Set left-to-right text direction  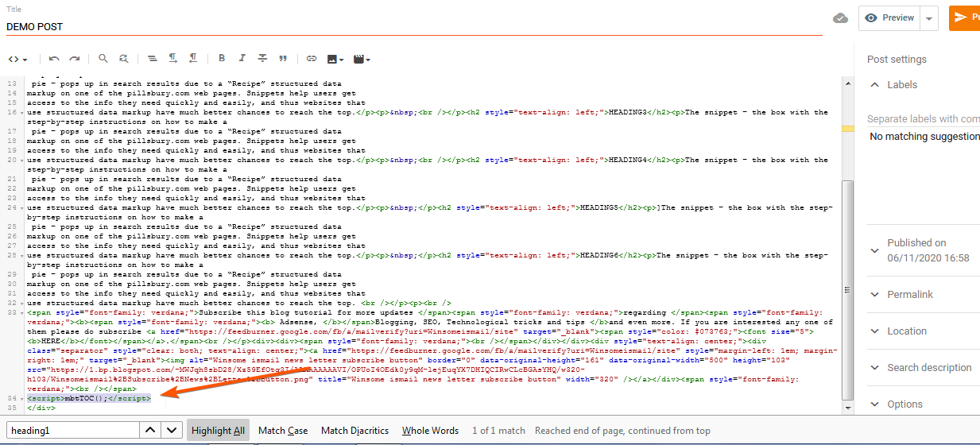172,59
